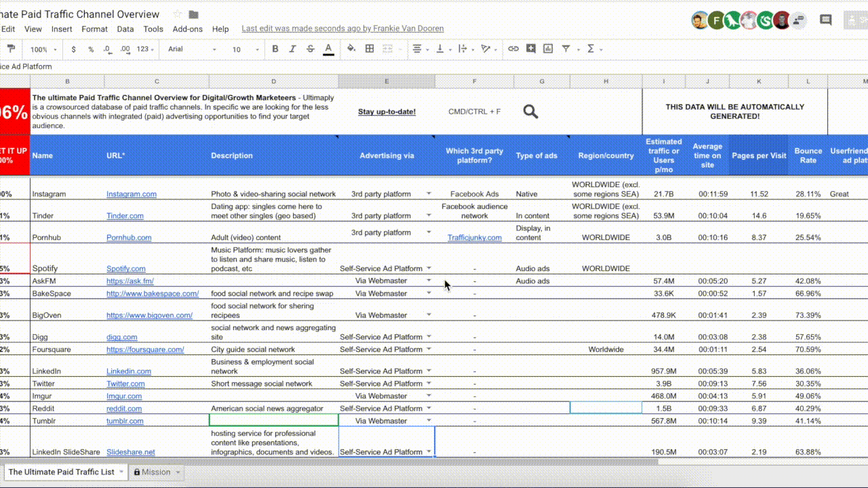Open the text rotation dropdown

[x=488, y=49]
